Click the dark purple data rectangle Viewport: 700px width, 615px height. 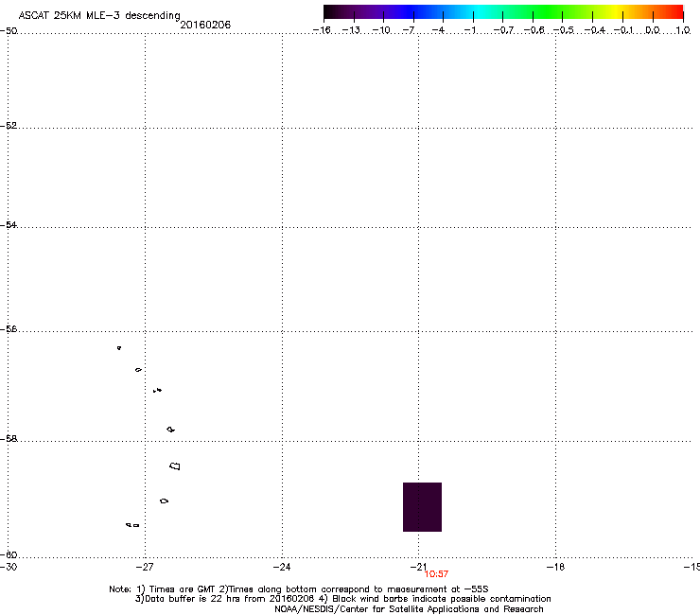[x=422, y=507]
